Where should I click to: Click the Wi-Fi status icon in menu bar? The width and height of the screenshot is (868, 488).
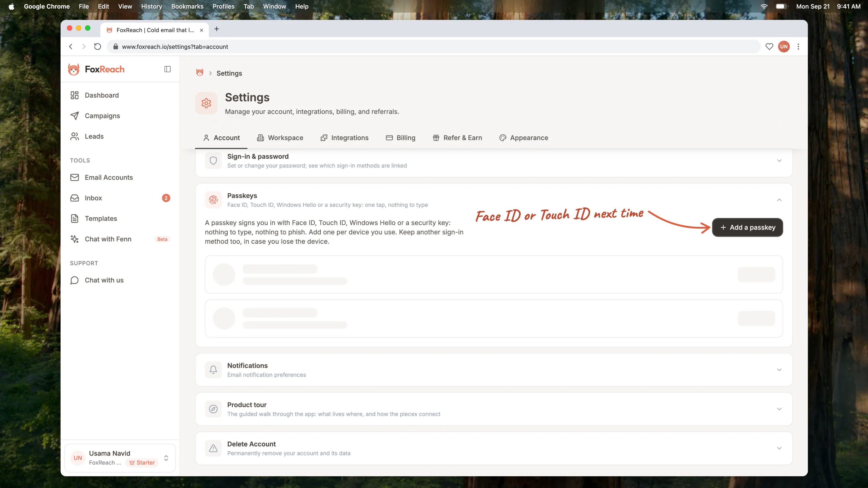(764, 6)
